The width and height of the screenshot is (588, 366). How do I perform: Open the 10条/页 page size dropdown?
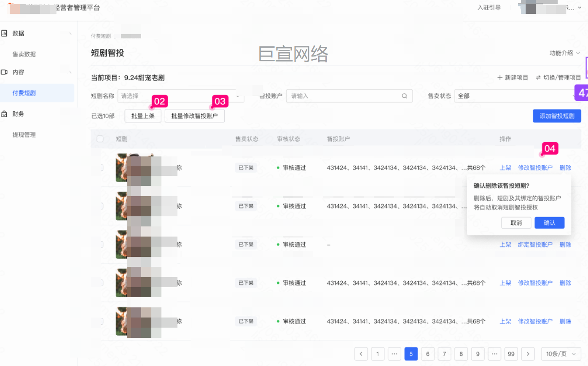[x=560, y=354]
